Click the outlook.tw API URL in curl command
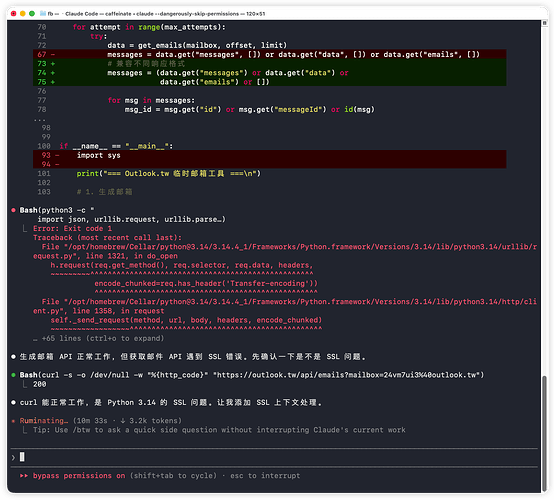 [347, 375]
